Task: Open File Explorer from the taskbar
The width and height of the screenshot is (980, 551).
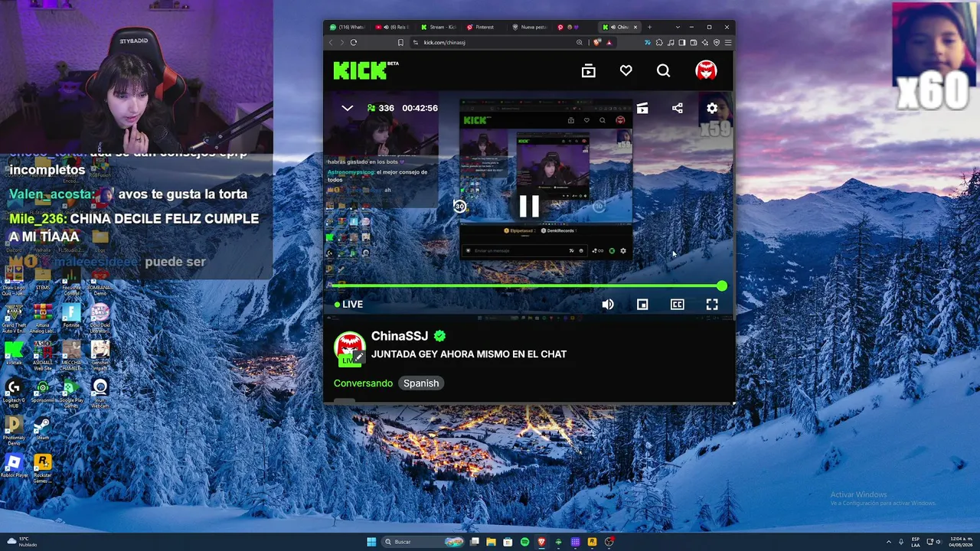Action: pos(491,542)
